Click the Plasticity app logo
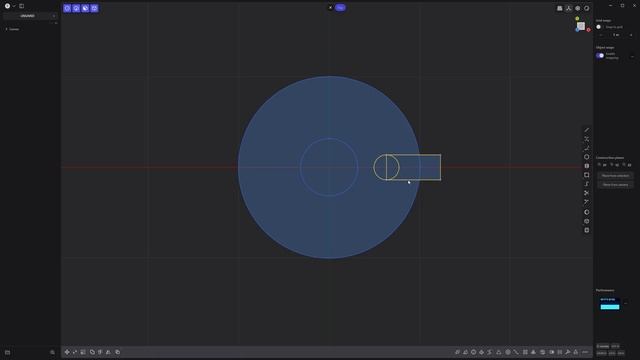Image resolution: width=640 pixels, height=360 pixels. click(7, 6)
